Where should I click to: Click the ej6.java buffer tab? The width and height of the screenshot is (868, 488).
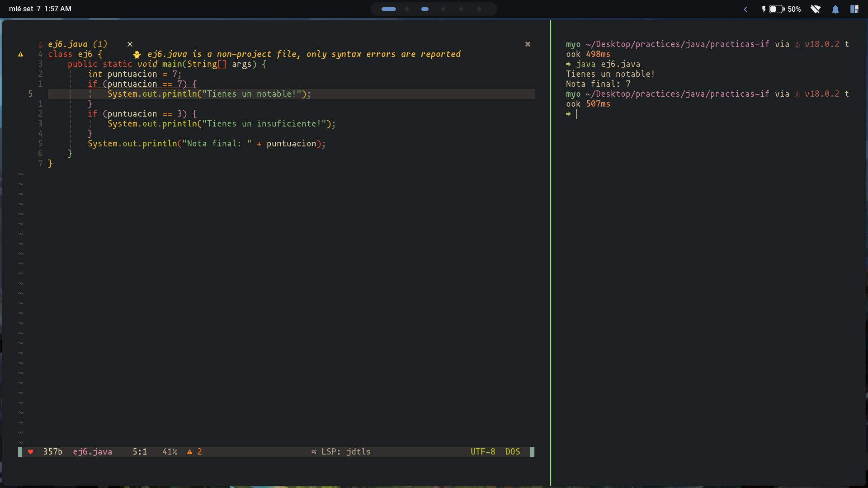(x=77, y=44)
